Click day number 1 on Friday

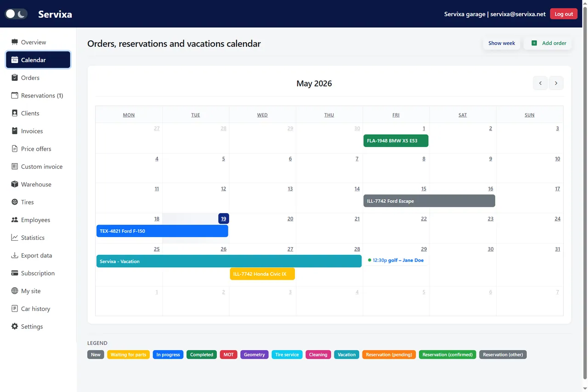click(x=424, y=129)
